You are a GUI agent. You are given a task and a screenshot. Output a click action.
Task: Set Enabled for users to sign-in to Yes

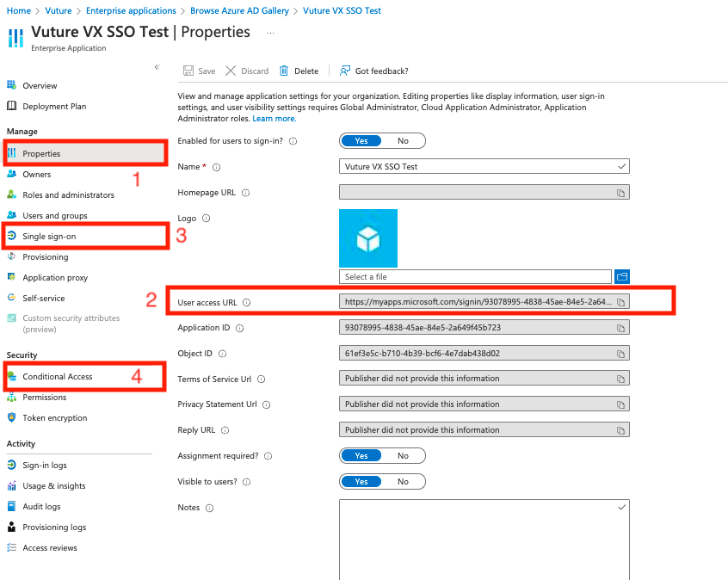point(361,141)
